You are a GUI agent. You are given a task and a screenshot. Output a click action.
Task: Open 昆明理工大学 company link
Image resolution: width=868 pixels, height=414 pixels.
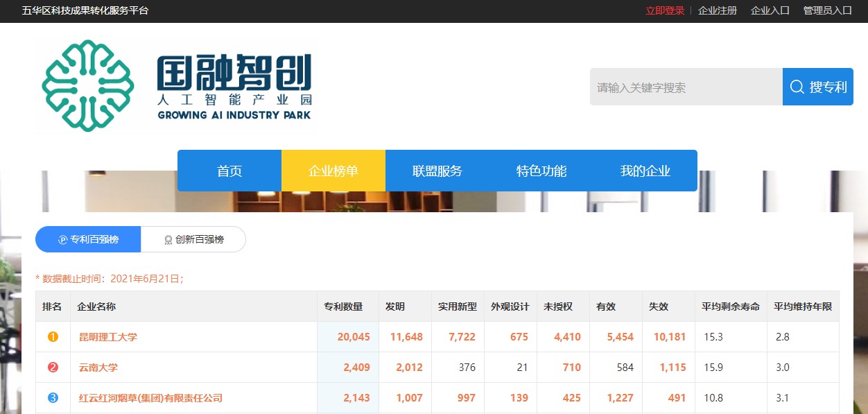pyautogui.click(x=108, y=337)
